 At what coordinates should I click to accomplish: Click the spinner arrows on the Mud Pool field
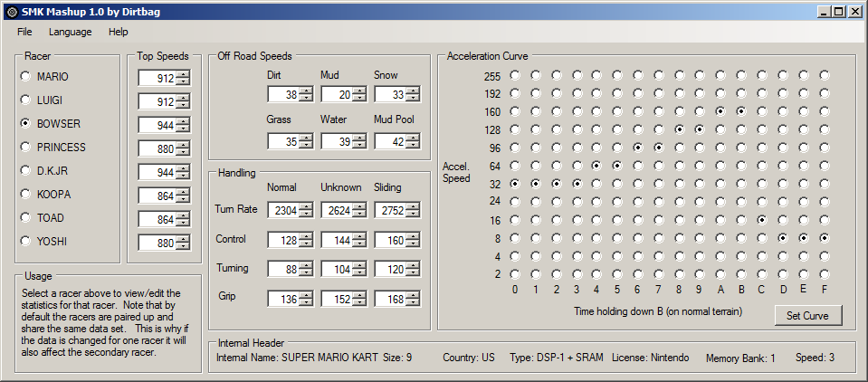pyautogui.click(x=413, y=142)
